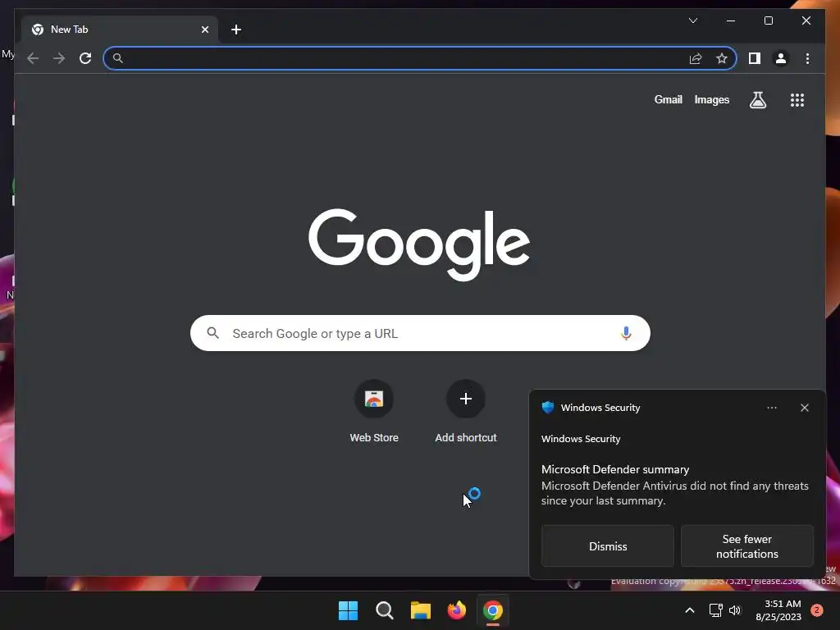840x630 pixels.
Task: Click Microsoft Defender summary text
Action: point(615,469)
